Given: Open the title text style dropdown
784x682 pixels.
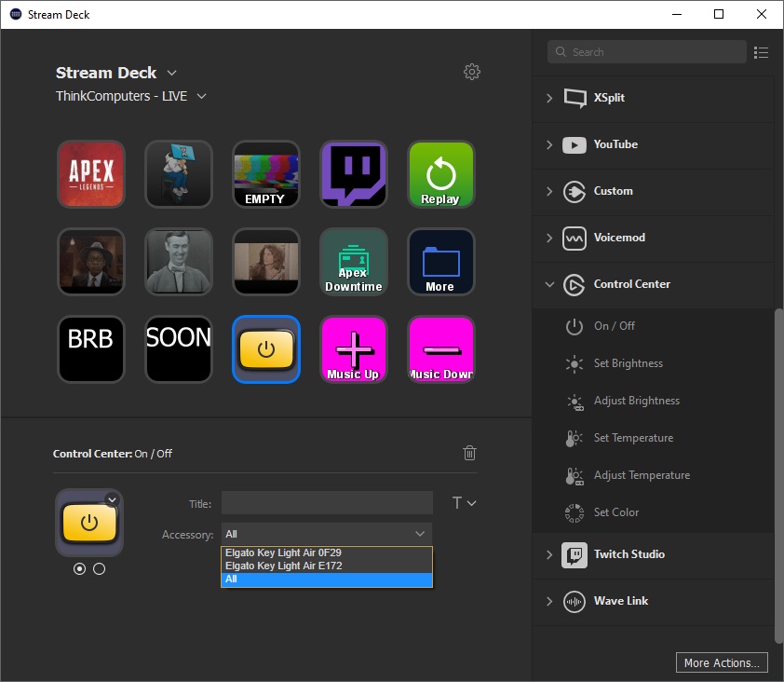Looking at the screenshot, I should [x=464, y=503].
